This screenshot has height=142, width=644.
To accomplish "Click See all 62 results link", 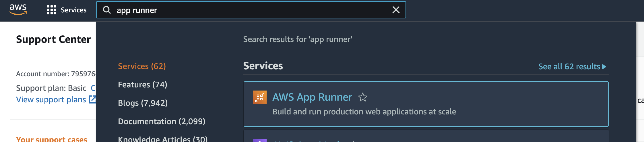I will tap(569, 67).
